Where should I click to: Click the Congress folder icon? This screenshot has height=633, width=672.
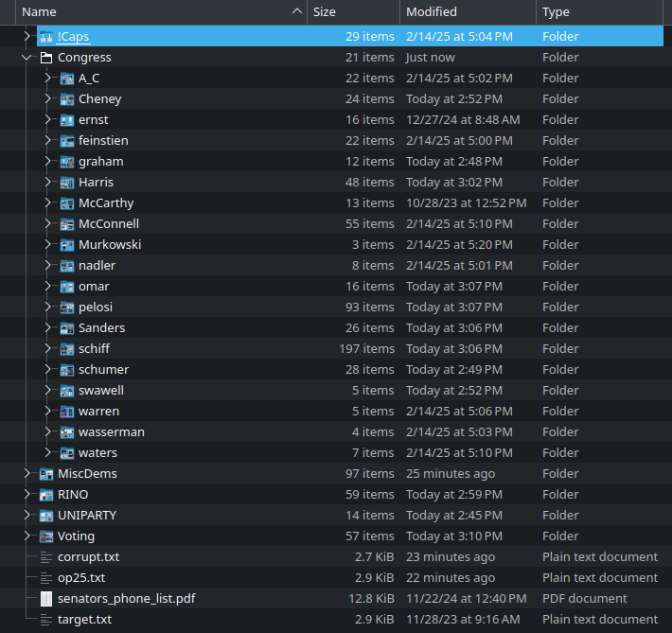click(46, 58)
